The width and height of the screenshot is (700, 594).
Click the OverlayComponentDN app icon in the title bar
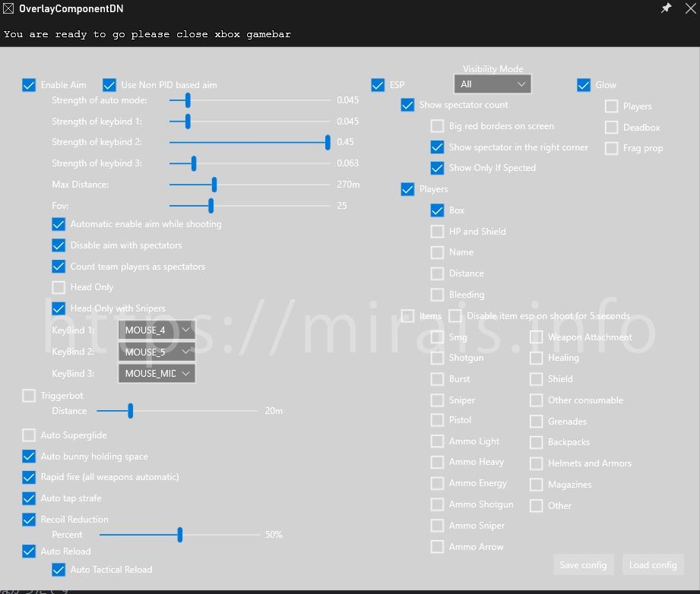8,8
